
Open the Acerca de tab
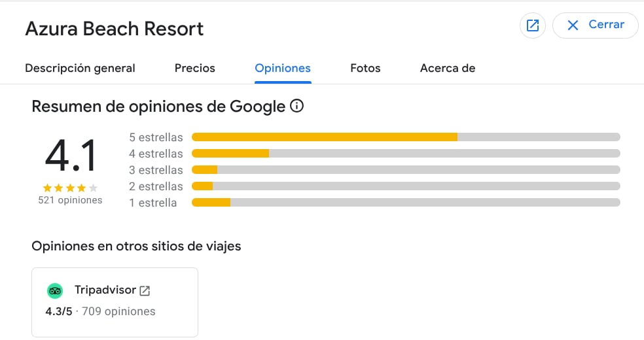pyautogui.click(x=448, y=68)
